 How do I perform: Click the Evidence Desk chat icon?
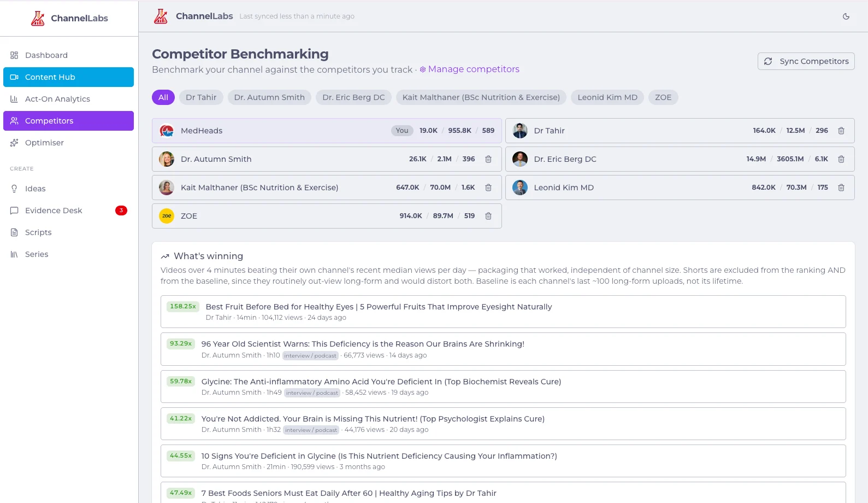(x=14, y=210)
